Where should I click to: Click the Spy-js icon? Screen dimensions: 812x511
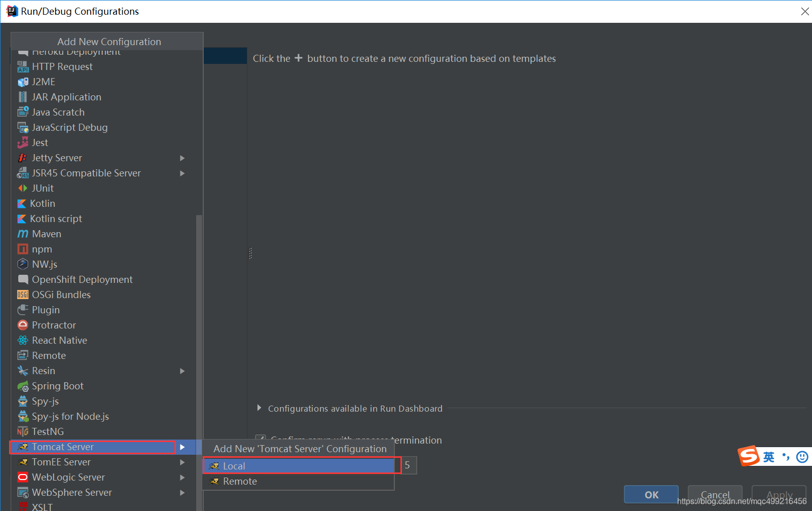tap(23, 401)
